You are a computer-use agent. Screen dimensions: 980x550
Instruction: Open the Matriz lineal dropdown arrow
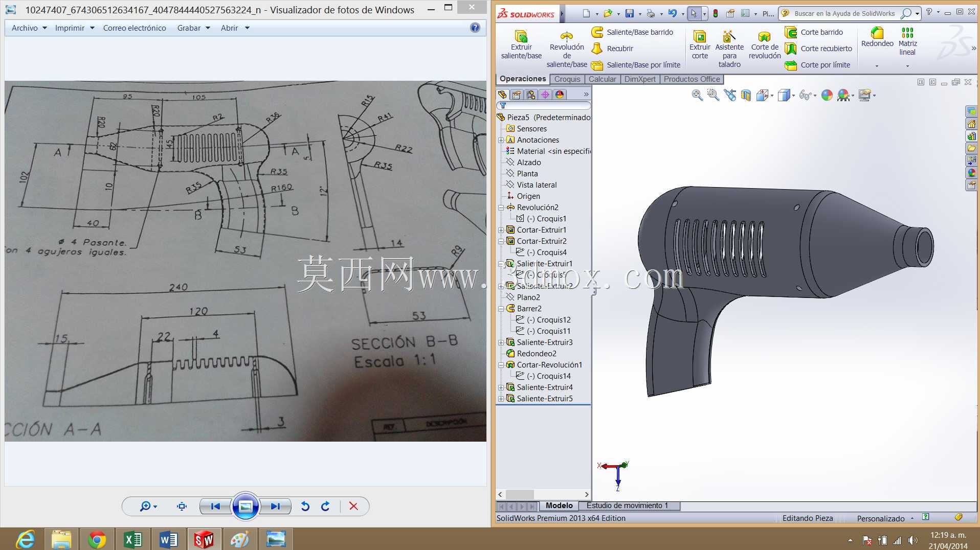pos(907,66)
